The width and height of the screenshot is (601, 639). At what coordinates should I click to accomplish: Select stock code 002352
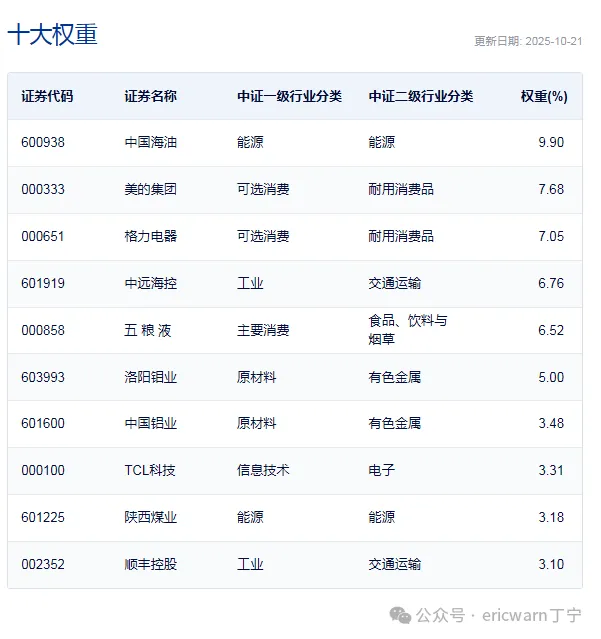(43, 564)
